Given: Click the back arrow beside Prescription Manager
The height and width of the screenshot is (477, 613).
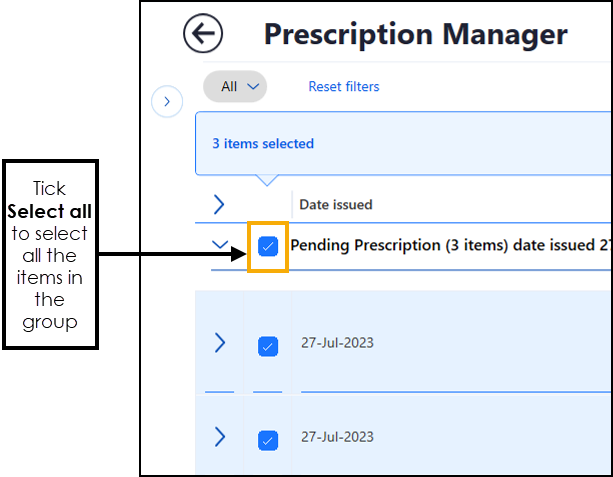Looking at the screenshot, I should [x=203, y=35].
